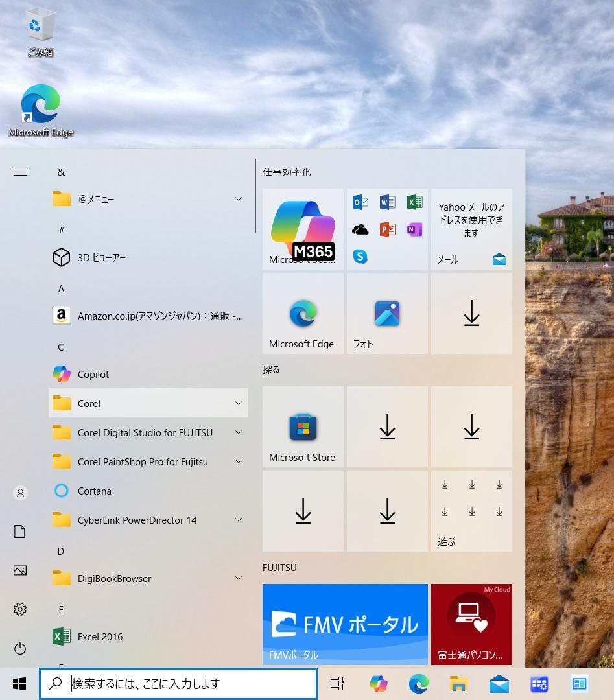Screen dimensions: 614x700
Task: Click the OneNote icon in Office tile
Action: pos(415,229)
